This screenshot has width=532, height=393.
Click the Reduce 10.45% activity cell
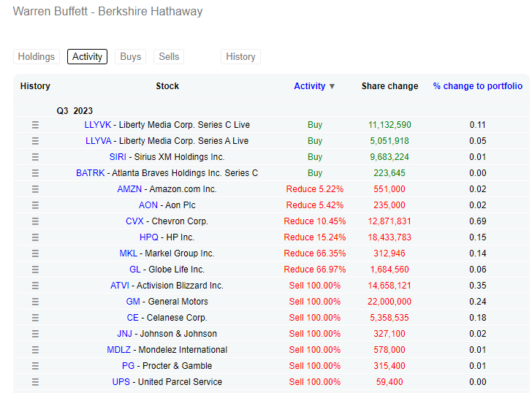pos(315,221)
